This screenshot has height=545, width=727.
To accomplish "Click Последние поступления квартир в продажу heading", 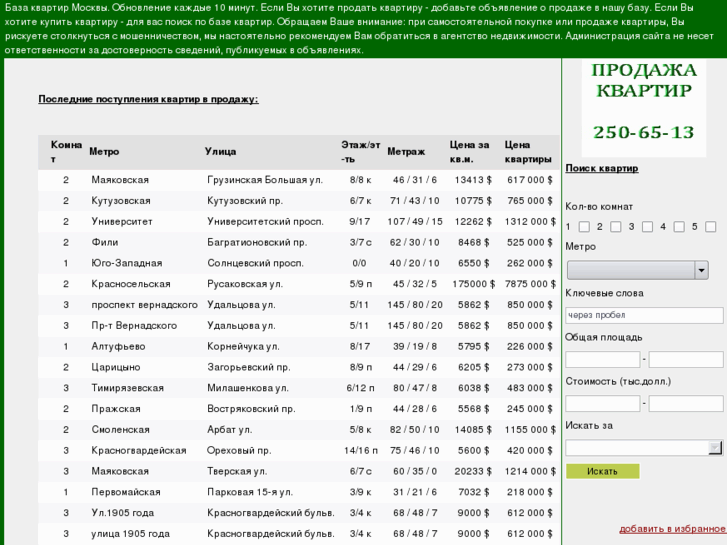I will 148,99.
